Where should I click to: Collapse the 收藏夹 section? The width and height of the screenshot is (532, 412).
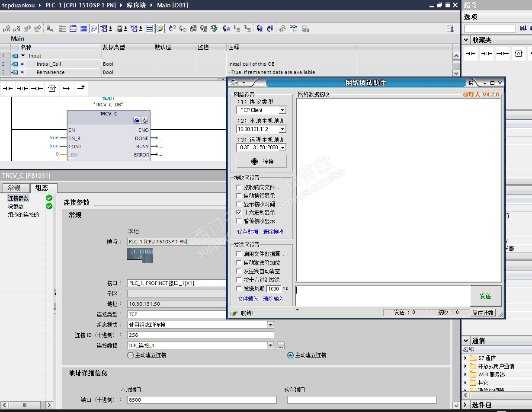pos(466,40)
